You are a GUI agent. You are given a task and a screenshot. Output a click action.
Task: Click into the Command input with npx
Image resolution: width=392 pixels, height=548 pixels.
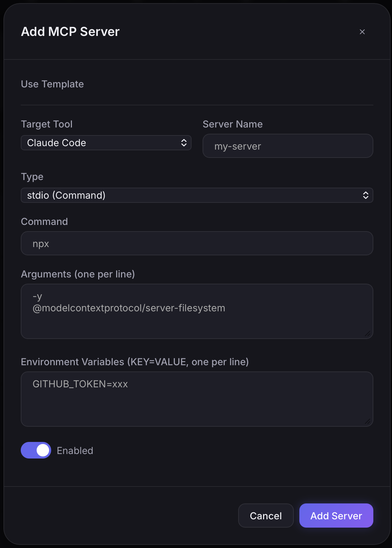click(197, 243)
